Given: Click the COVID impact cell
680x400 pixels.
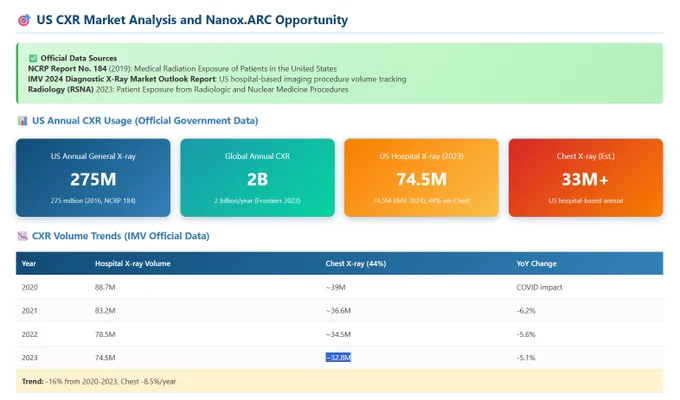Looking at the screenshot, I should click(x=539, y=287).
